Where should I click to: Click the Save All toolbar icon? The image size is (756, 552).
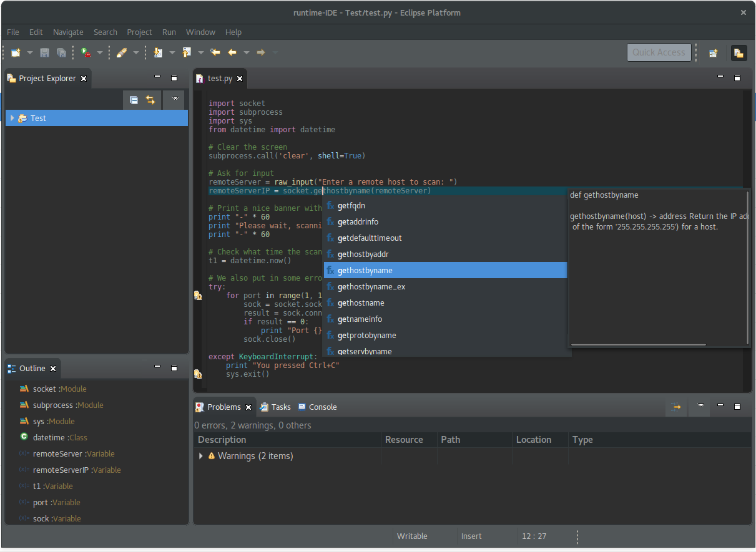click(61, 53)
